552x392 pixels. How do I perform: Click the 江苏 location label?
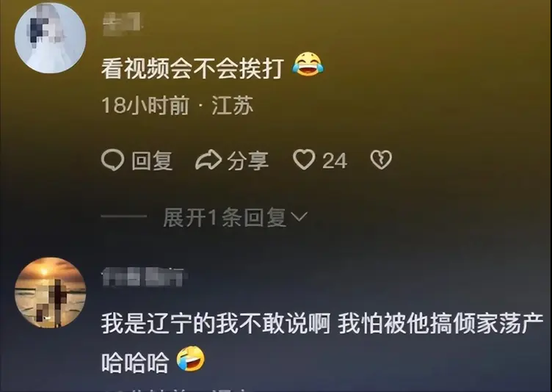click(x=233, y=105)
